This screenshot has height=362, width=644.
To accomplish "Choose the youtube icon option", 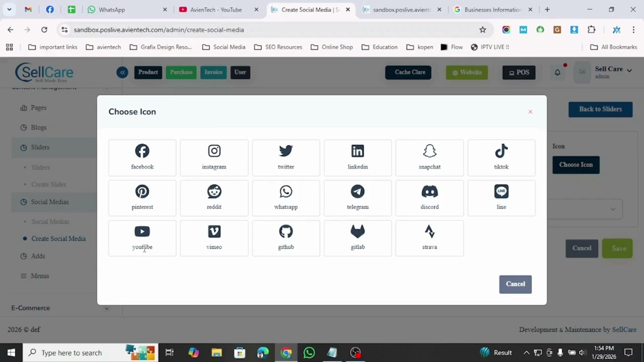I will coord(142,238).
